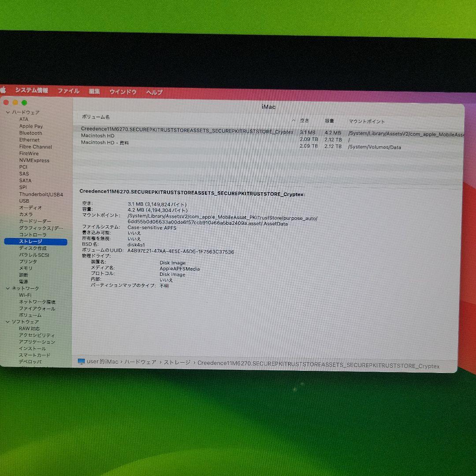Open the Apple menu
Viewport: 476px width, 476px height.
(x=4, y=90)
